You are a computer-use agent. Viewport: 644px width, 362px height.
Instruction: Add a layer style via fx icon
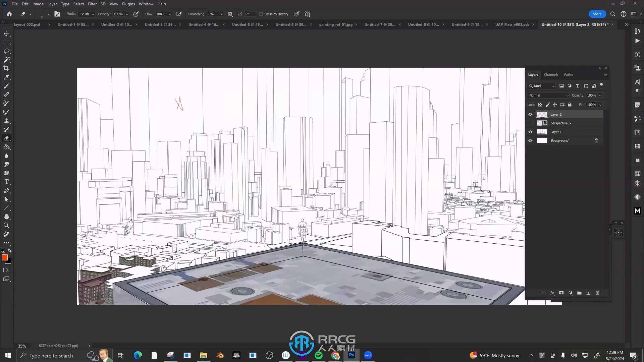552,293
